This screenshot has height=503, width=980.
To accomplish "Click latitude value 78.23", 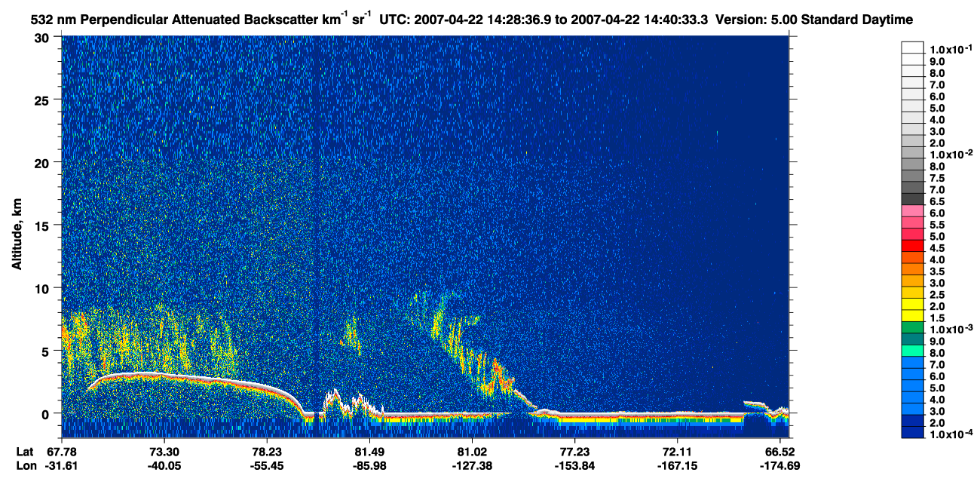I will (267, 451).
